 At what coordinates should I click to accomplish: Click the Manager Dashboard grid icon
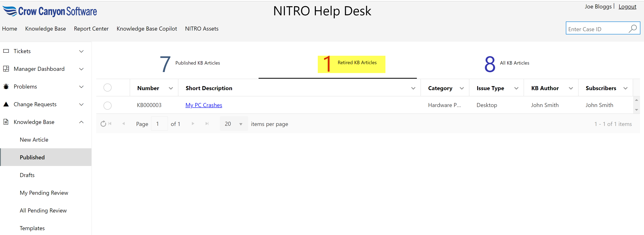6,69
